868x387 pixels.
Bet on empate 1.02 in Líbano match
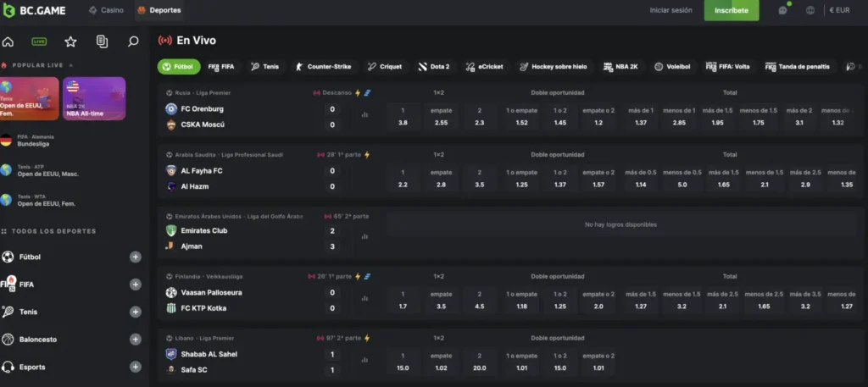(x=441, y=362)
